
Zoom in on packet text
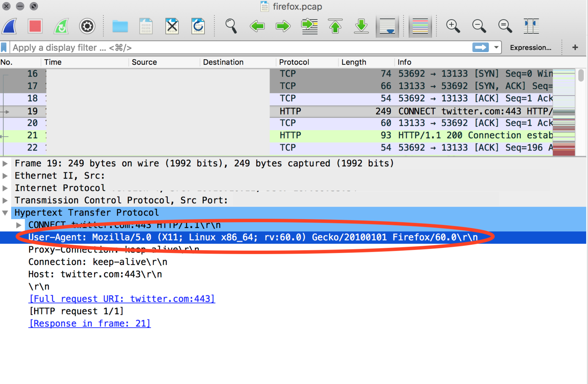453,26
